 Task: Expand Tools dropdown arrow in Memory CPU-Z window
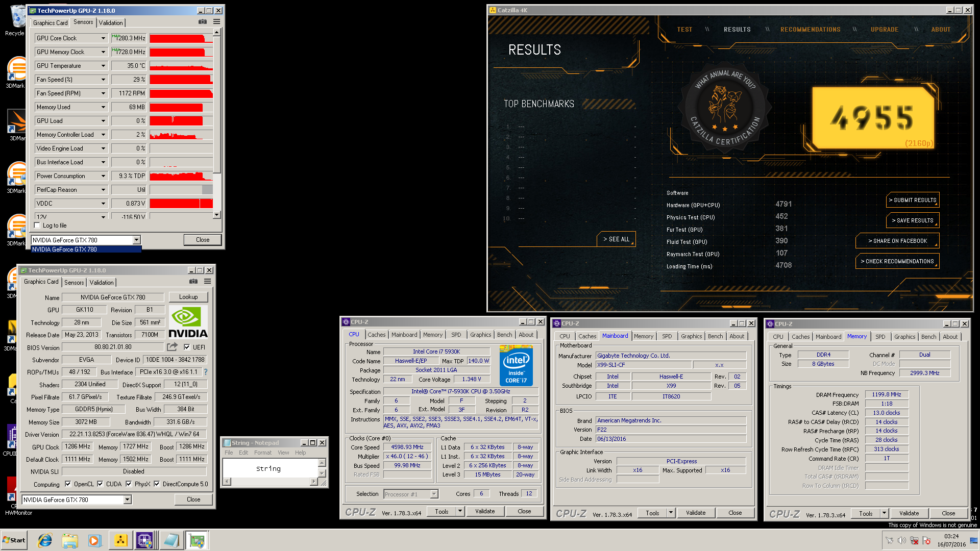click(x=884, y=513)
